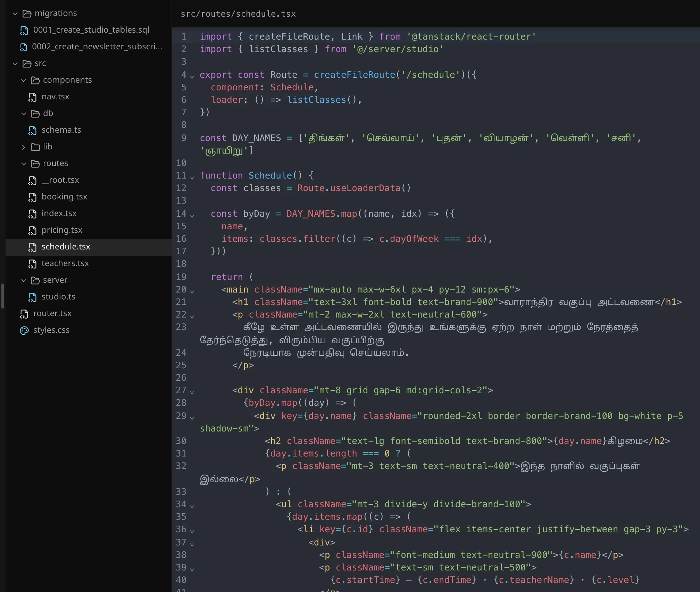Screen dimensions: 700x592
Task: Click the file icon next to teachers.tsx
Action: pos(32,264)
